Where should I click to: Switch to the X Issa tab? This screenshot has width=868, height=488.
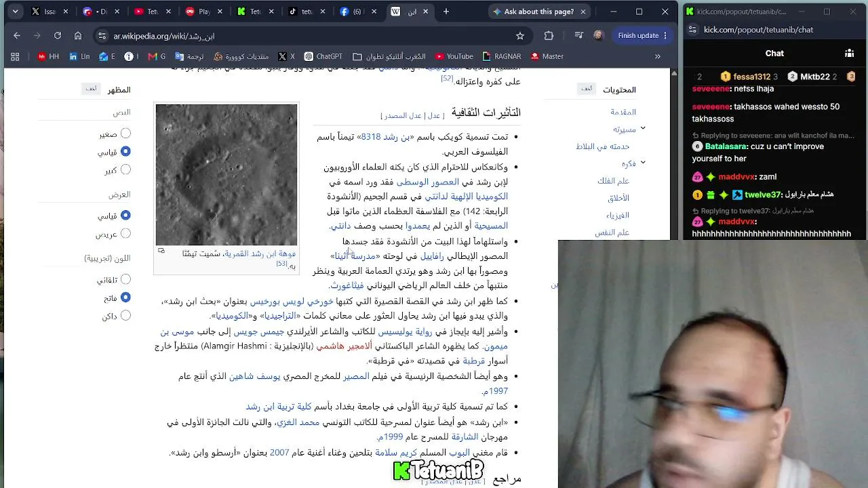50,12
